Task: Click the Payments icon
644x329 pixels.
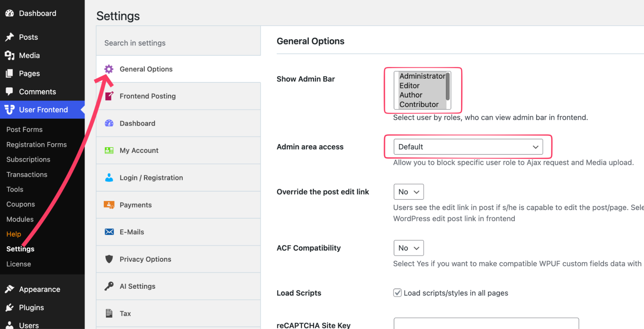Action: (109, 205)
